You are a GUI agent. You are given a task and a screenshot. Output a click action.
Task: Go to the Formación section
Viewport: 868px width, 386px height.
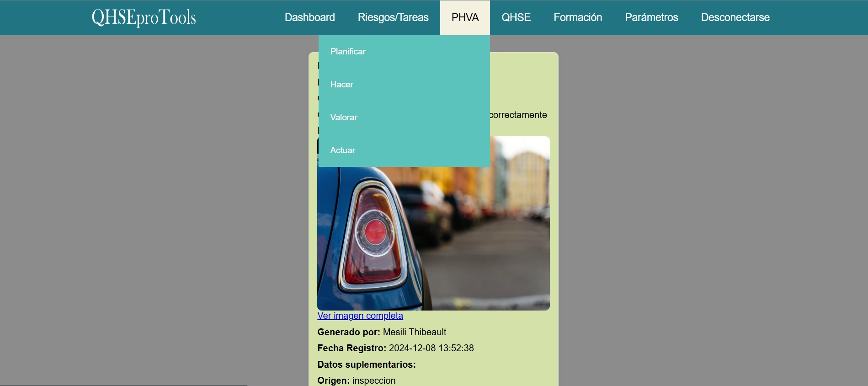tap(577, 17)
